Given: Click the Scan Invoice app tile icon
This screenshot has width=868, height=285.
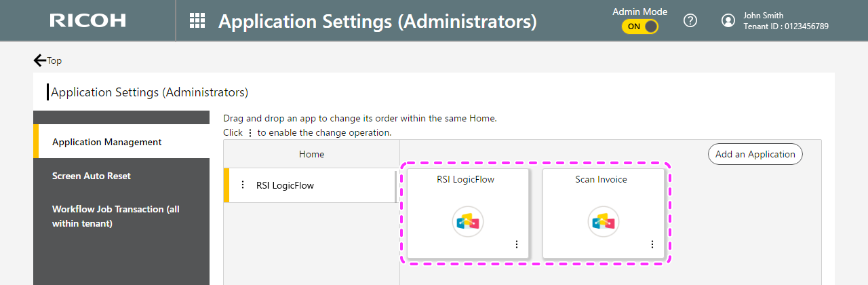Looking at the screenshot, I should tap(604, 222).
